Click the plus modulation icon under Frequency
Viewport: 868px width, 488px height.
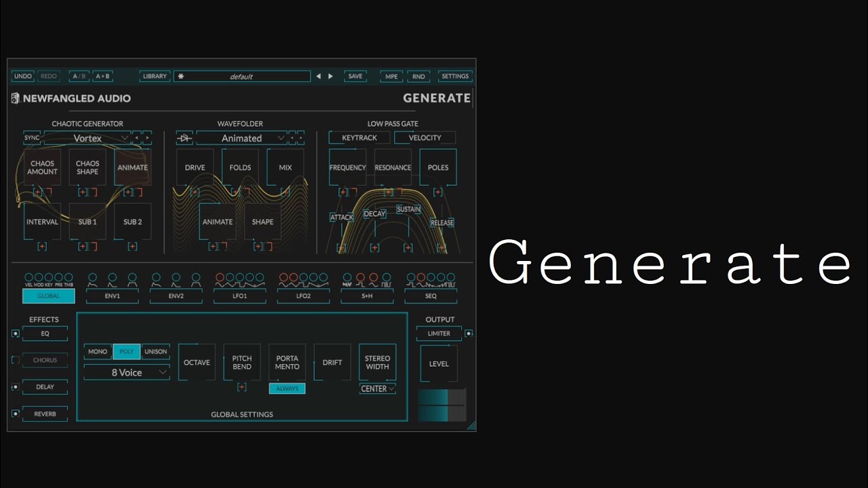tap(343, 192)
